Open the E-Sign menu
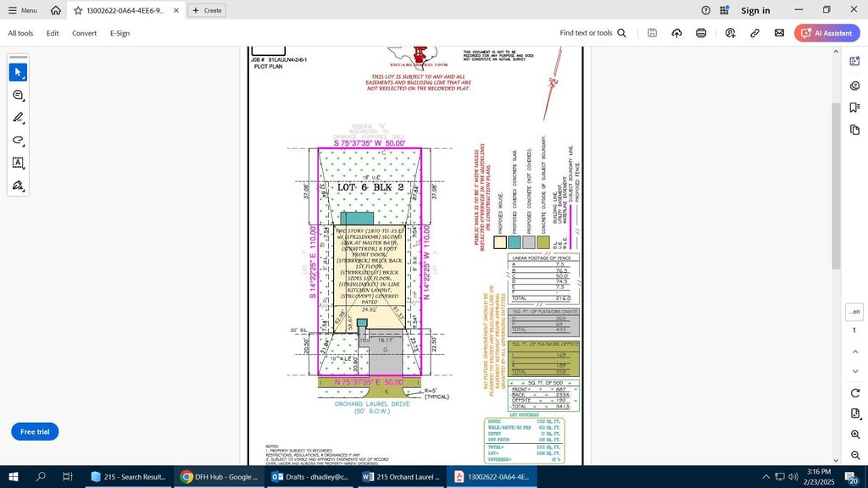 click(120, 33)
